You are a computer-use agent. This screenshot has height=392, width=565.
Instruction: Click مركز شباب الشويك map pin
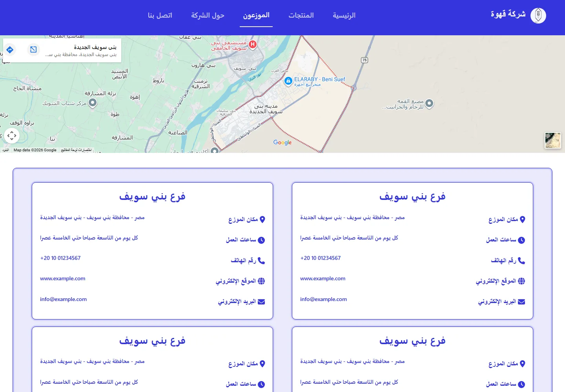93,103
